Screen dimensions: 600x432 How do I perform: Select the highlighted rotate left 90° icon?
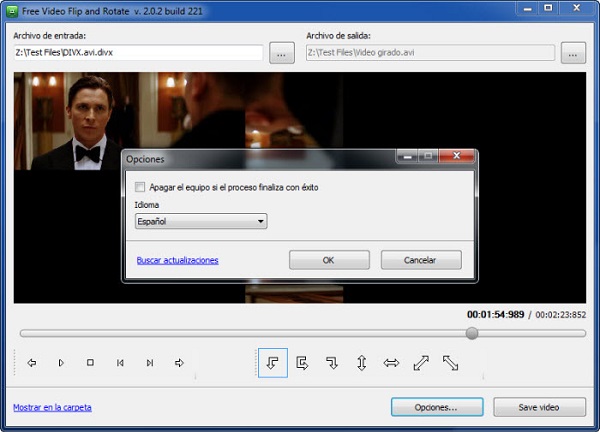coord(273,363)
